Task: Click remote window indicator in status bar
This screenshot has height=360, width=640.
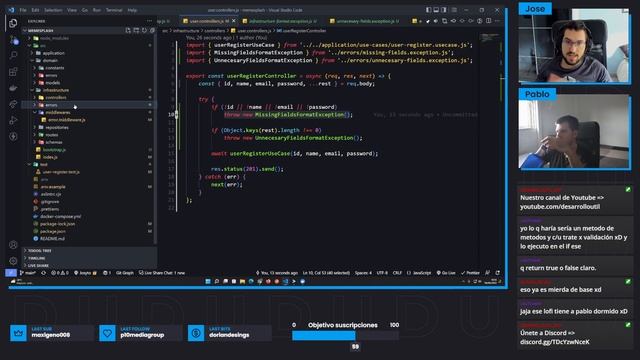Action: pos(11,273)
